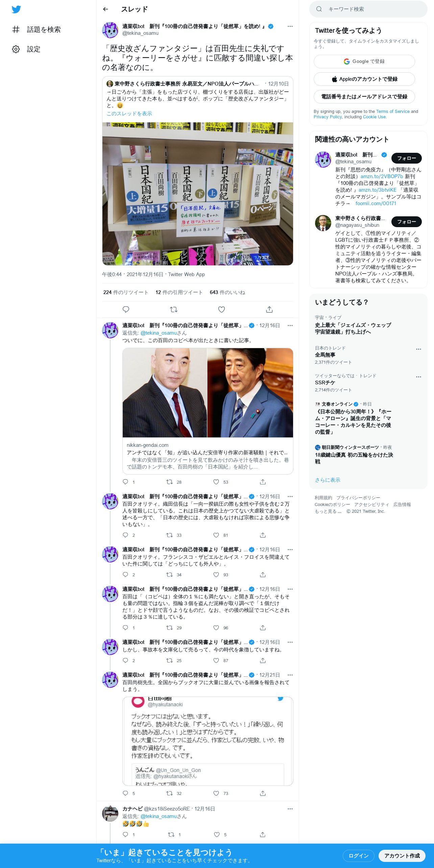Screen dimensions: 434x868
Task: Share the main tweet
Action: (x=269, y=309)
